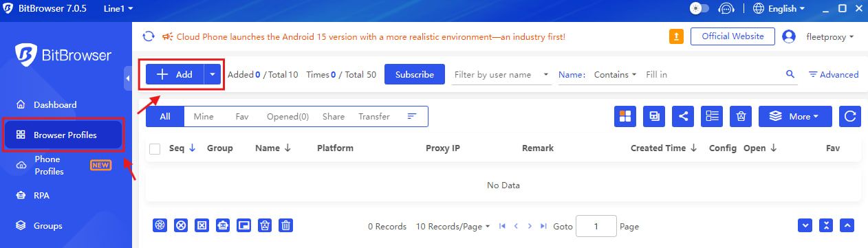Open the batch share icon button
The width and height of the screenshot is (868, 248).
(x=683, y=117)
